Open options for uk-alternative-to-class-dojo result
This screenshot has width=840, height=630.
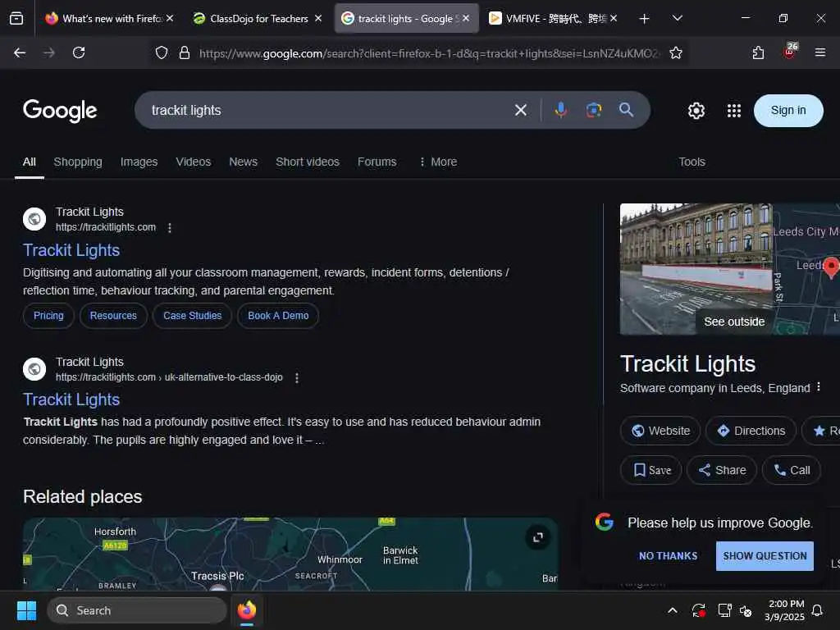[297, 377]
